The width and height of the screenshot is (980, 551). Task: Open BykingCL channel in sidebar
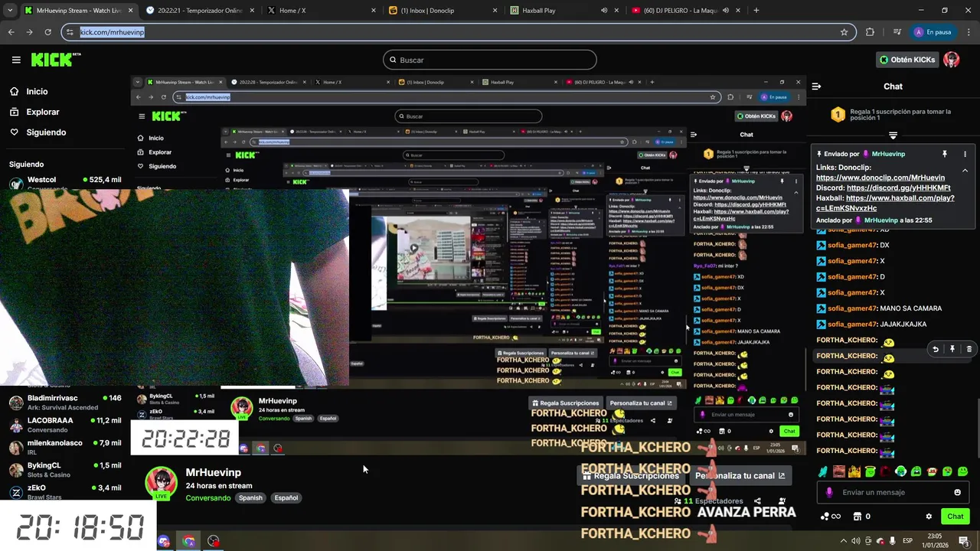[65, 469]
